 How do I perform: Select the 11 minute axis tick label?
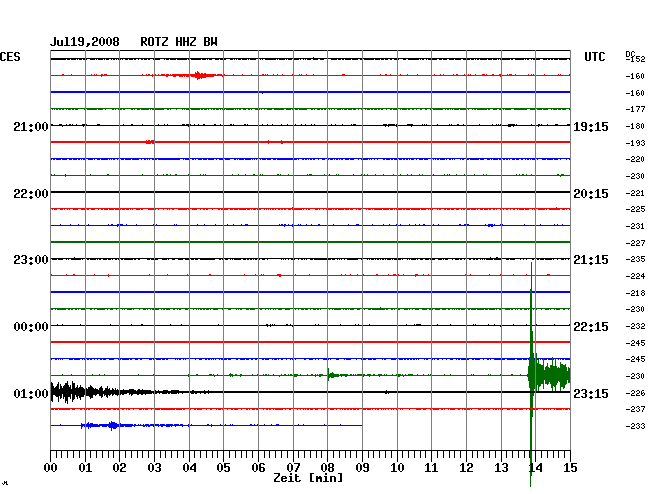point(432,468)
